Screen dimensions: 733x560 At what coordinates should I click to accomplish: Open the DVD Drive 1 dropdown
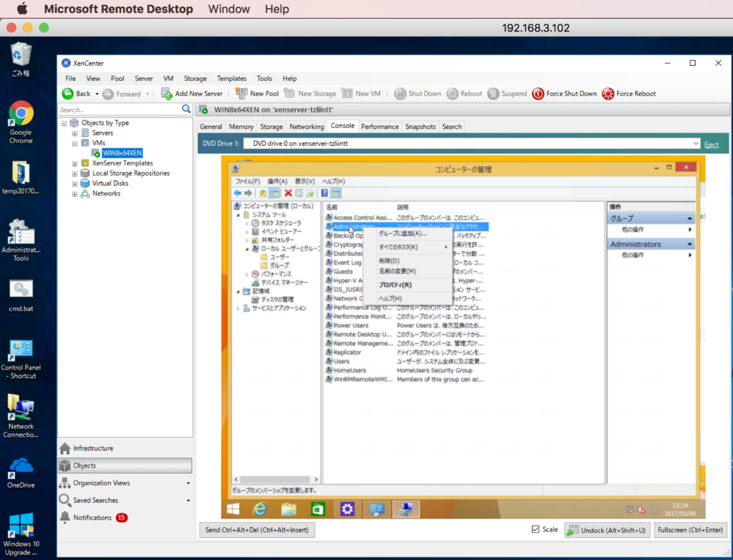[696, 144]
